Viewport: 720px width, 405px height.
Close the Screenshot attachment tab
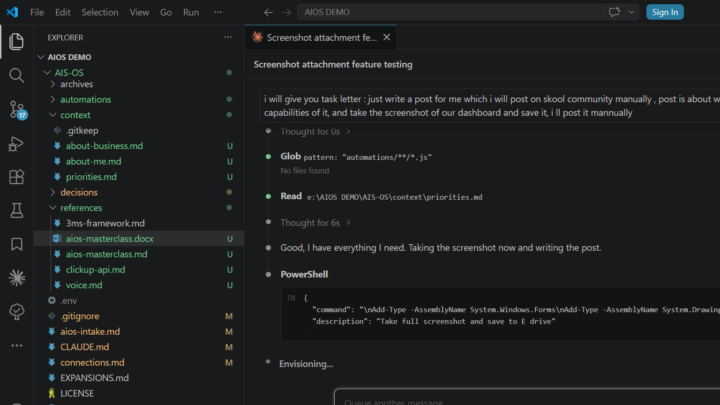[387, 37]
